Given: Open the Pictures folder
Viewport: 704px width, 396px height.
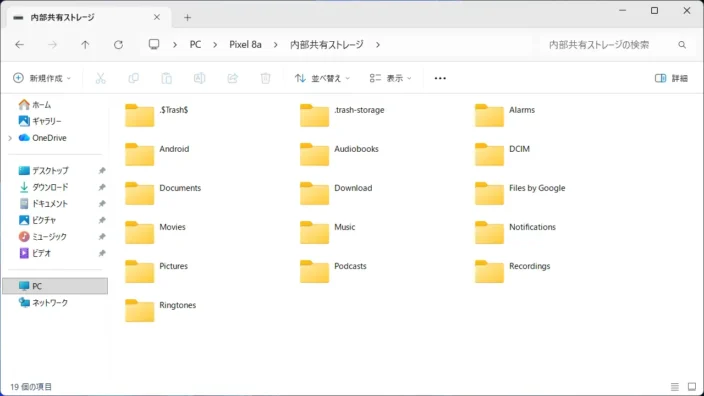Looking at the screenshot, I should tap(157, 271).
